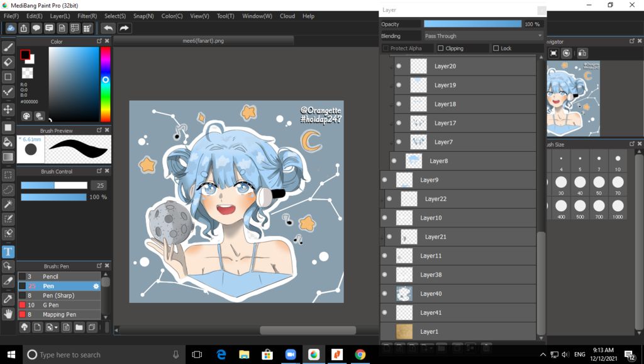
Task: Adjust the layer Opacity slider
Action: (473, 24)
